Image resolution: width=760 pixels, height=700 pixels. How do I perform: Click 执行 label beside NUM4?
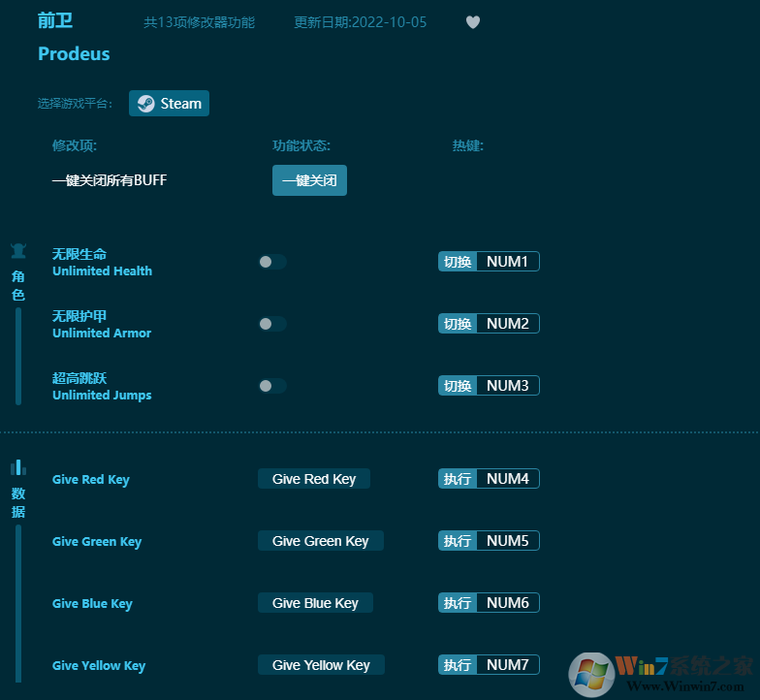pos(458,479)
